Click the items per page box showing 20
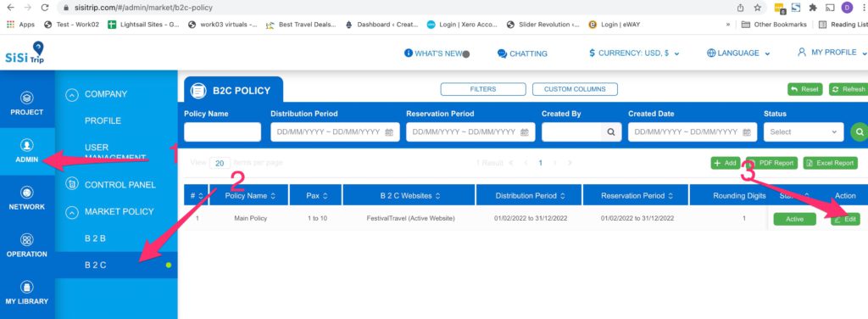Viewport: 868px width, 319px height. point(220,164)
